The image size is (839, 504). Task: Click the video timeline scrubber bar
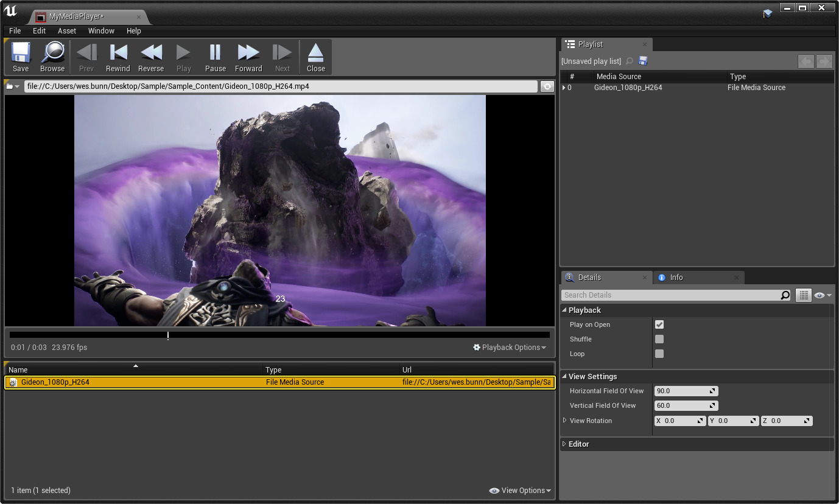tap(279, 335)
